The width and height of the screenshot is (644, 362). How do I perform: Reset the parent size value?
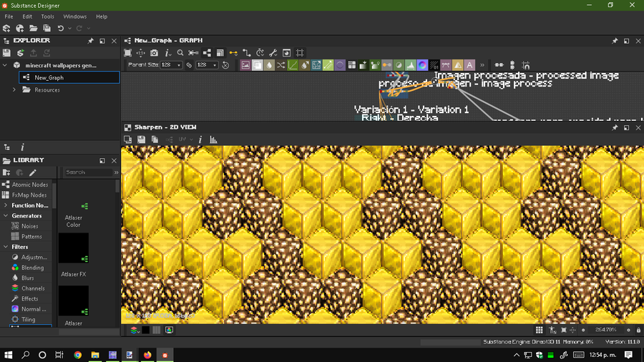(x=225, y=65)
